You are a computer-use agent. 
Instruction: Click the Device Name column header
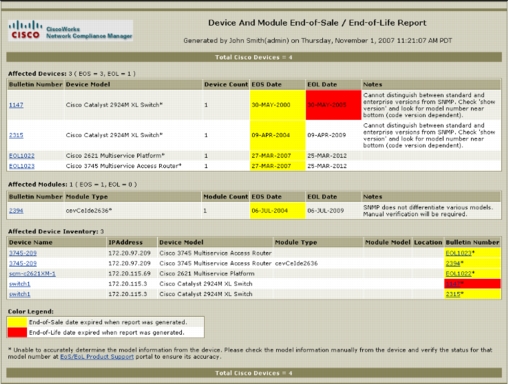pos(31,242)
